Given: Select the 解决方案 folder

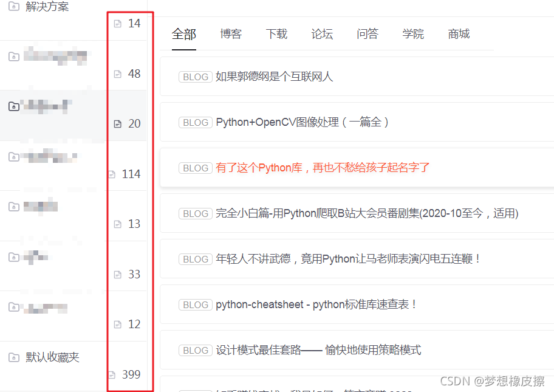Looking at the screenshot, I should (47, 6).
